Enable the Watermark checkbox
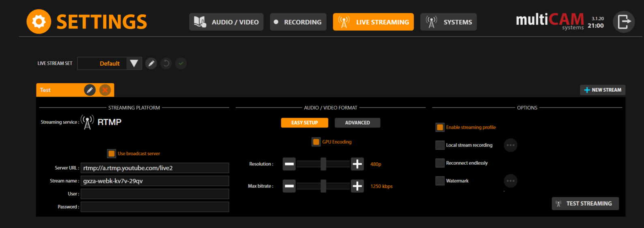This screenshot has width=644, height=228. click(x=440, y=181)
